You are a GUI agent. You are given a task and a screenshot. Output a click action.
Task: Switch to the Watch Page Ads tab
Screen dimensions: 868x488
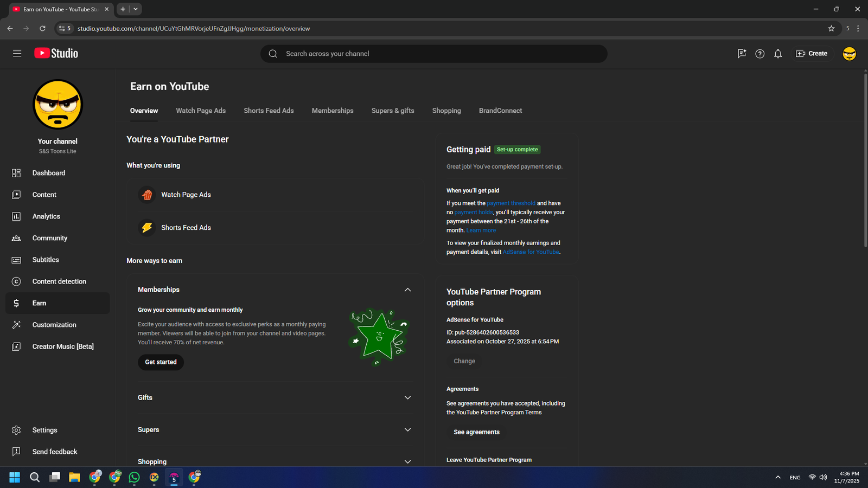[201, 111]
